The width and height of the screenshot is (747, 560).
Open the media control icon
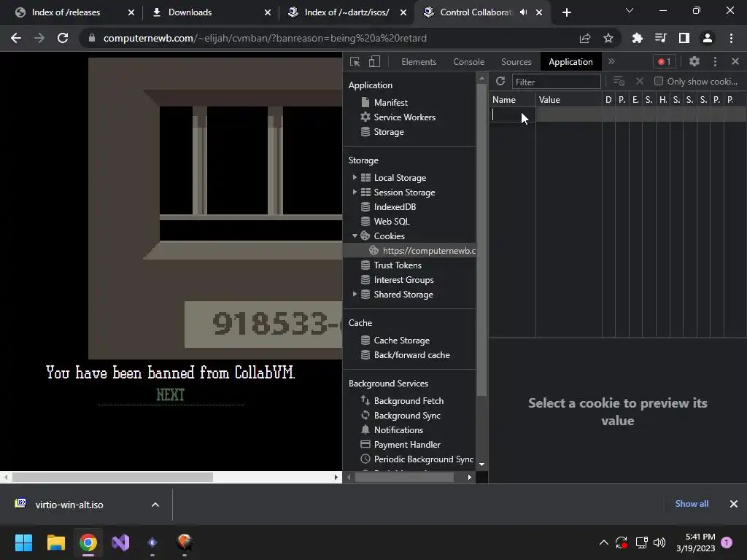(661, 38)
